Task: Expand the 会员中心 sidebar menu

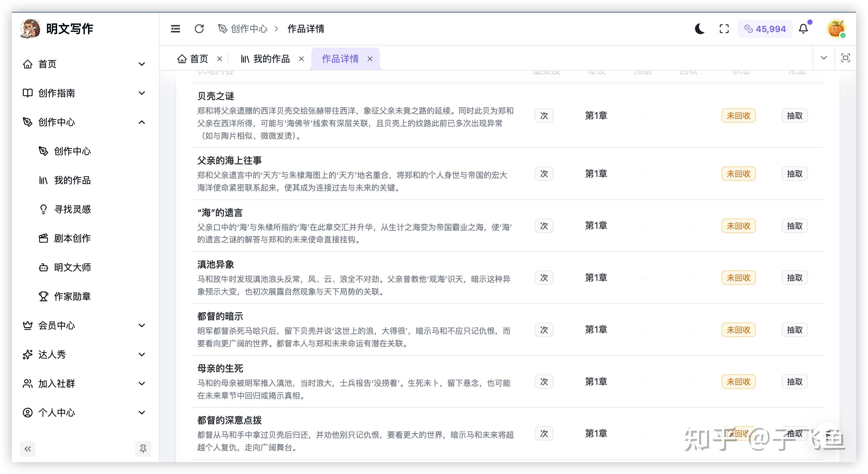Action: pyautogui.click(x=84, y=325)
